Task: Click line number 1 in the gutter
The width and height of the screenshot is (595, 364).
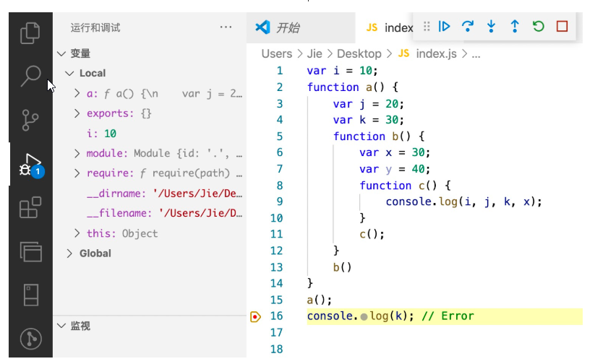Action: (x=280, y=71)
